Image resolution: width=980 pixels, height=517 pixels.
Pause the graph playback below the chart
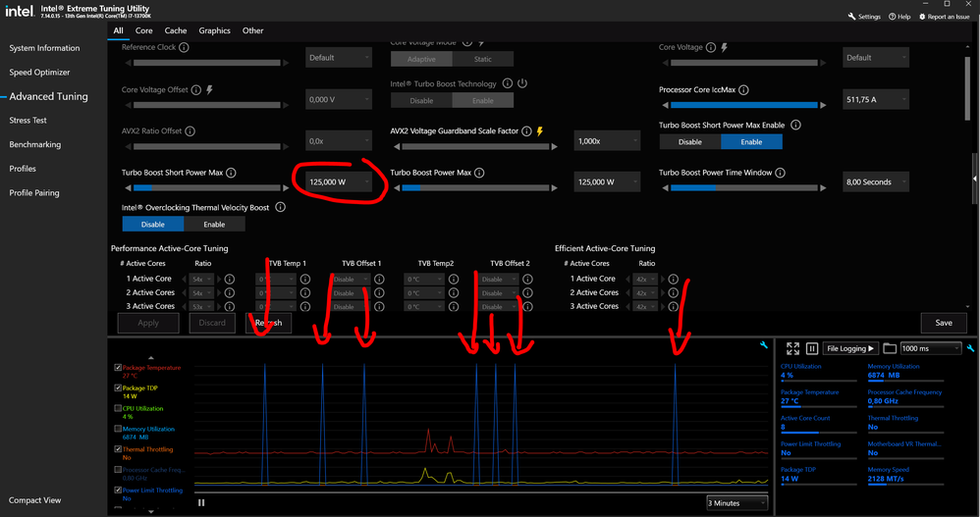pyautogui.click(x=201, y=502)
